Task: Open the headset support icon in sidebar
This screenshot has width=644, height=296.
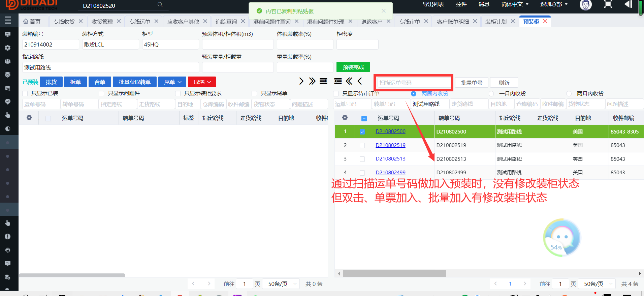Action: [x=7, y=250]
